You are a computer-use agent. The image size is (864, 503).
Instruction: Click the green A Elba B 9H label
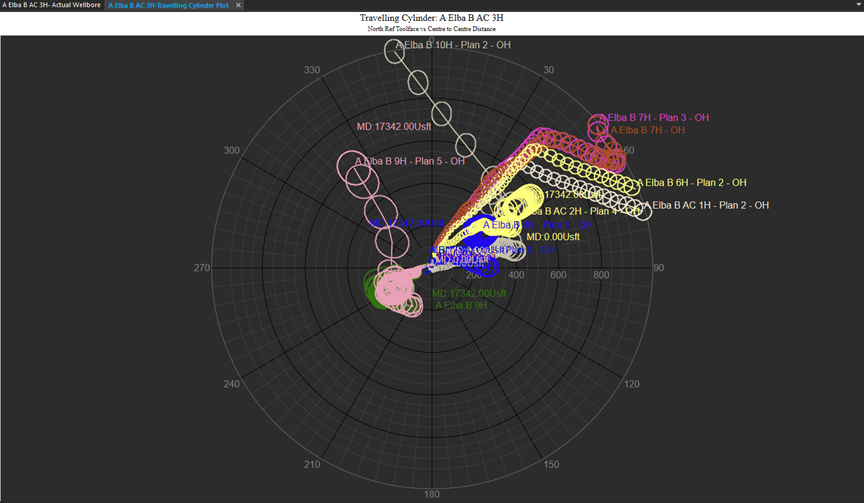coord(461,305)
